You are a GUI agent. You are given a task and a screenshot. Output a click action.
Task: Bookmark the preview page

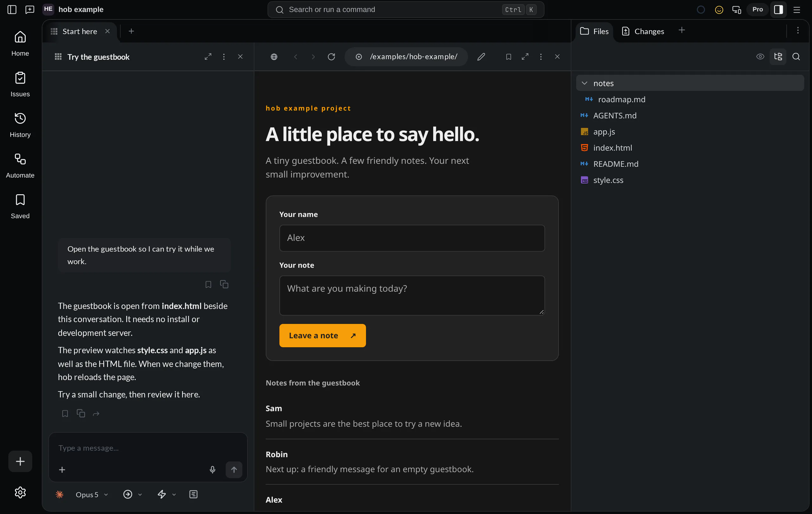(508, 57)
